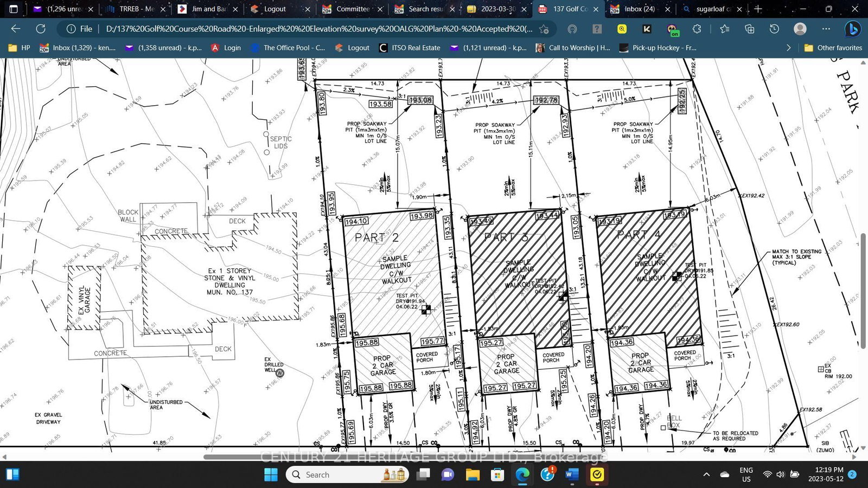Click the taskbar Search box

click(x=347, y=474)
